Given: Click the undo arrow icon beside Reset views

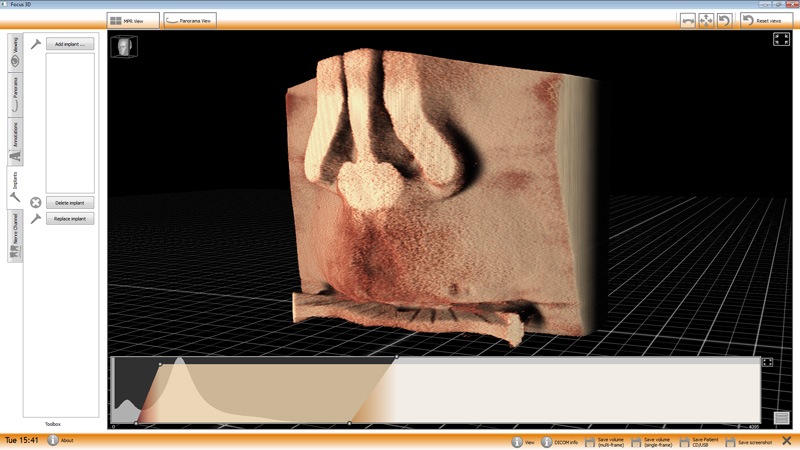Looking at the screenshot, I should pos(724,20).
